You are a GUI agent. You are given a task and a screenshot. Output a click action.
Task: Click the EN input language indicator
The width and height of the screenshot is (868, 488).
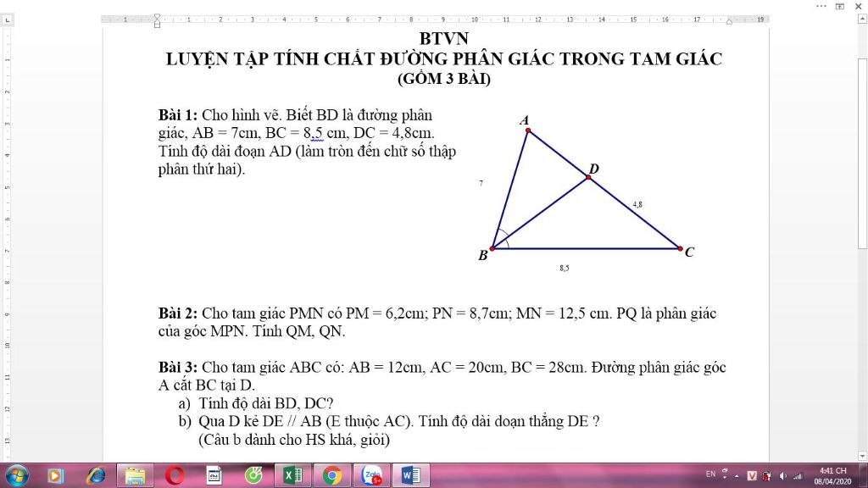coord(711,474)
